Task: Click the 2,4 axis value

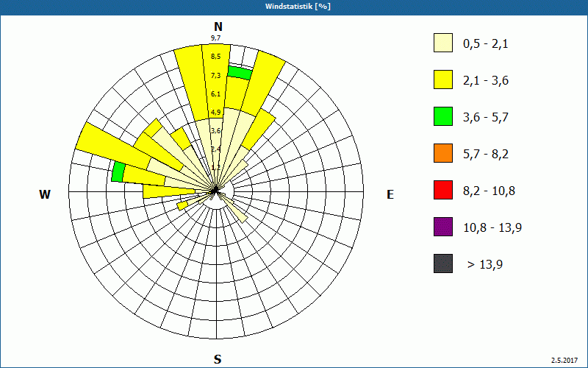Action: [x=215, y=149]
